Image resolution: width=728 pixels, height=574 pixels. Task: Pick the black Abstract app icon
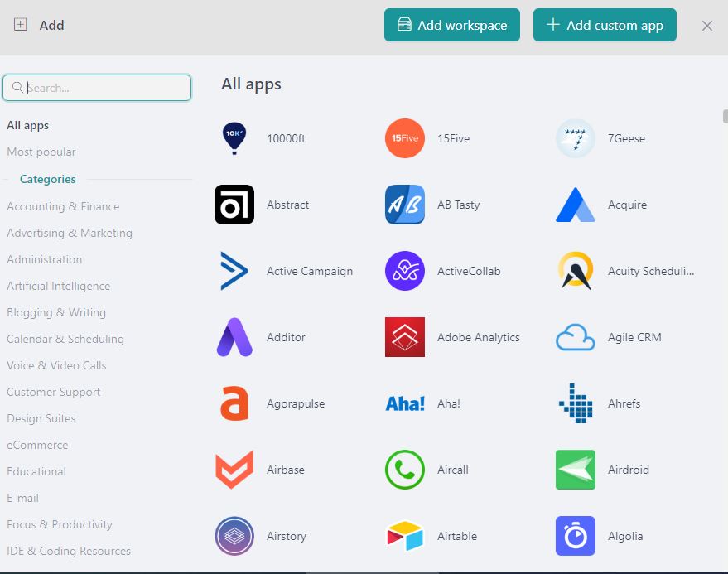(234, 205)
